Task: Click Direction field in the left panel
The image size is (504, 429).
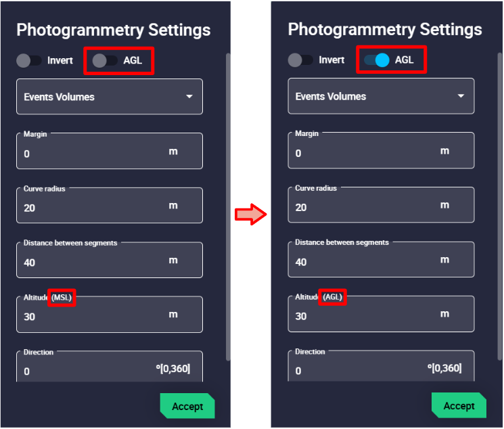Action: coord(88,370)
